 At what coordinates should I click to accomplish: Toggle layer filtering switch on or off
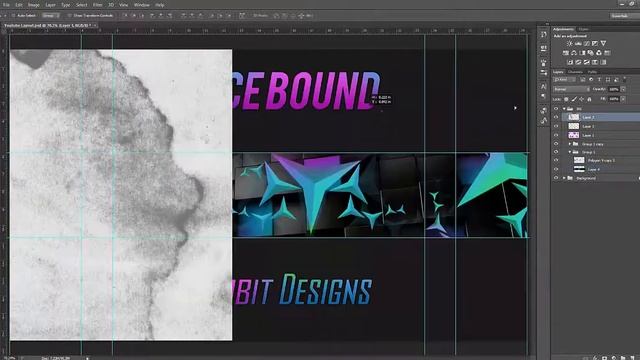[625, 79]
